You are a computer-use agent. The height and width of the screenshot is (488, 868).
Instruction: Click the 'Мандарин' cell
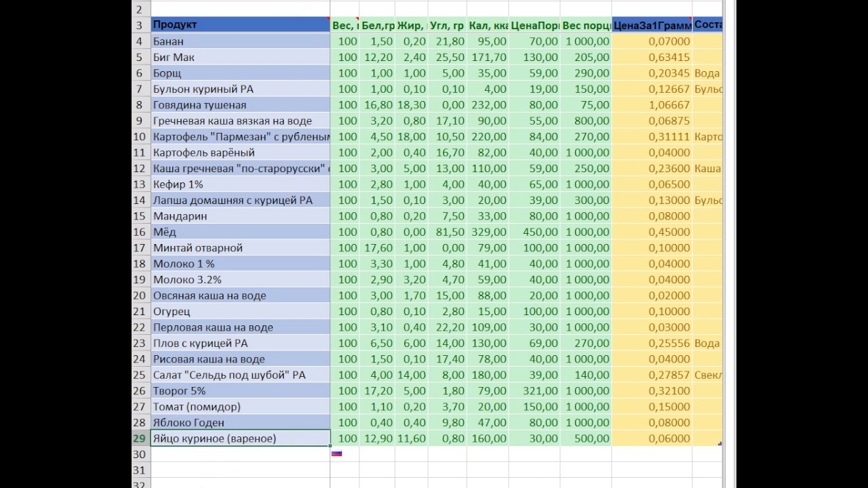pos(240,216)
